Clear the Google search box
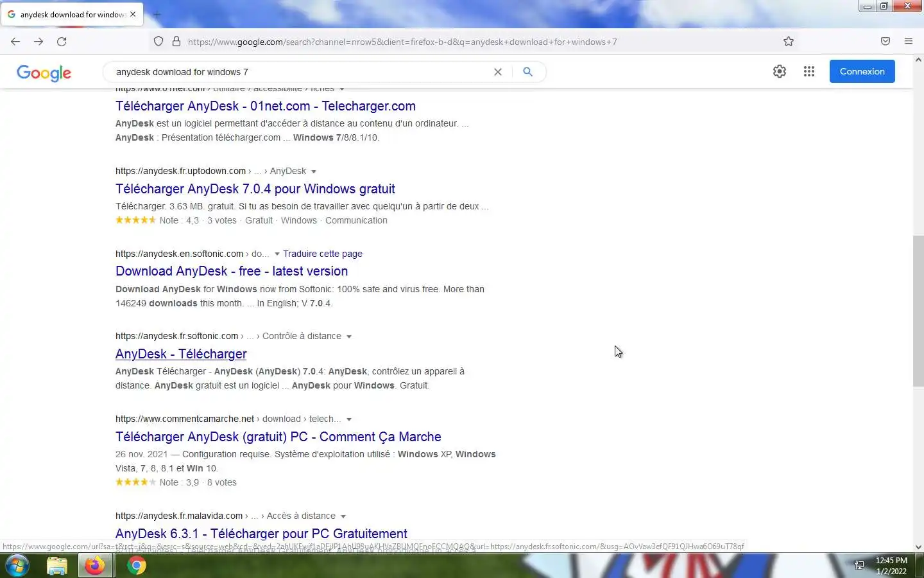924x578 pixels. coord(497,72)
